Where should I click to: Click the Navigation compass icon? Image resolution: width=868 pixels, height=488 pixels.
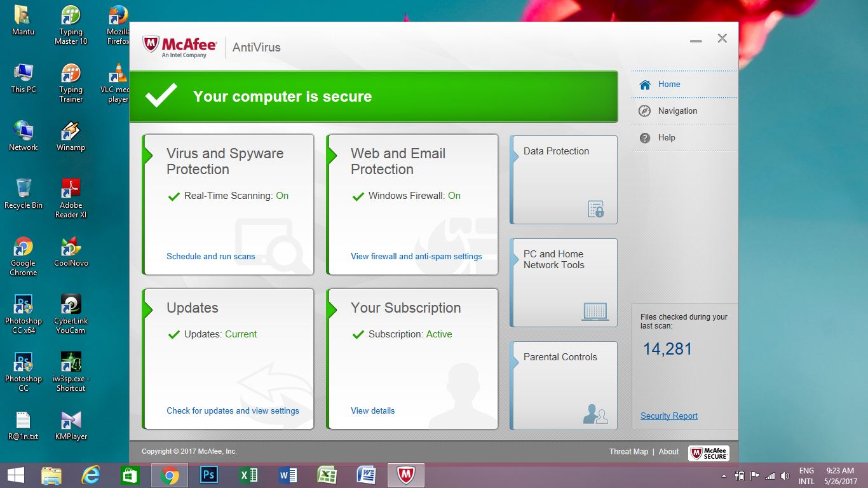(x=645, y=111)
